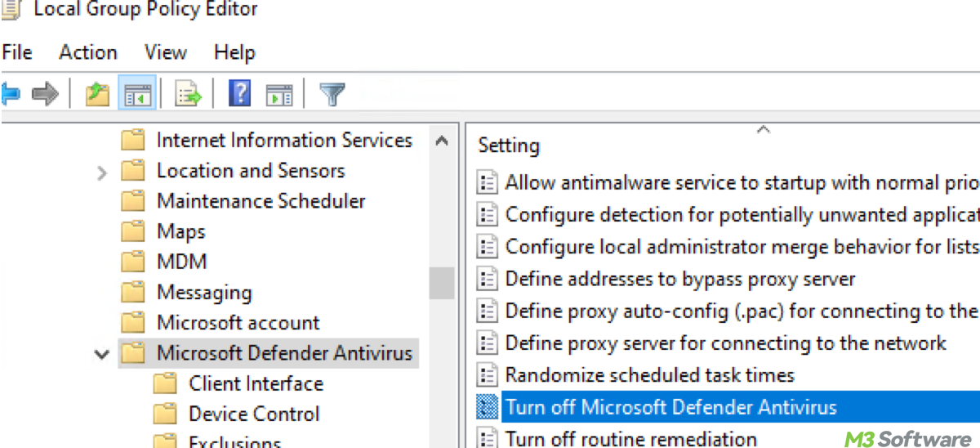980x448 pixels.
Task: Select the Client Interface subfolder
Action: [256, 383]
